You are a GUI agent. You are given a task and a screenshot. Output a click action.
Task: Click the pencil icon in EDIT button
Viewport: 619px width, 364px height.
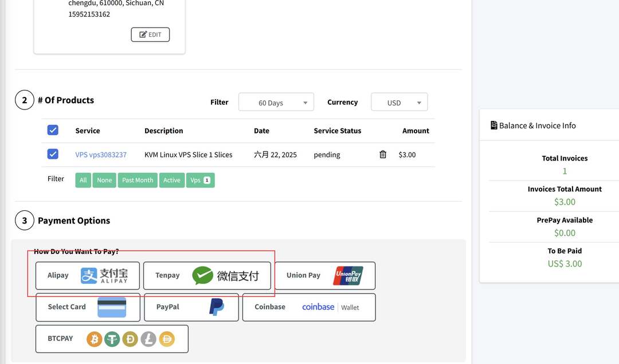pyautogui.click(x=143, y=34)
